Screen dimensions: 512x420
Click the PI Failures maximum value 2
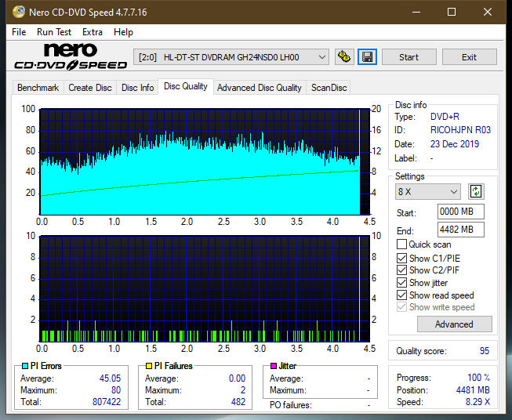point(243,390)
